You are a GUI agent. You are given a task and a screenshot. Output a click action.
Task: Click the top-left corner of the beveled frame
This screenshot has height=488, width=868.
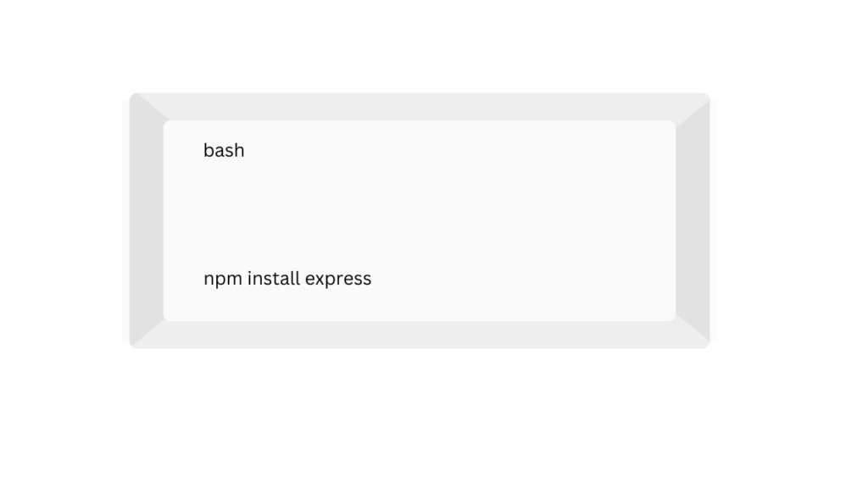(136, 99)
